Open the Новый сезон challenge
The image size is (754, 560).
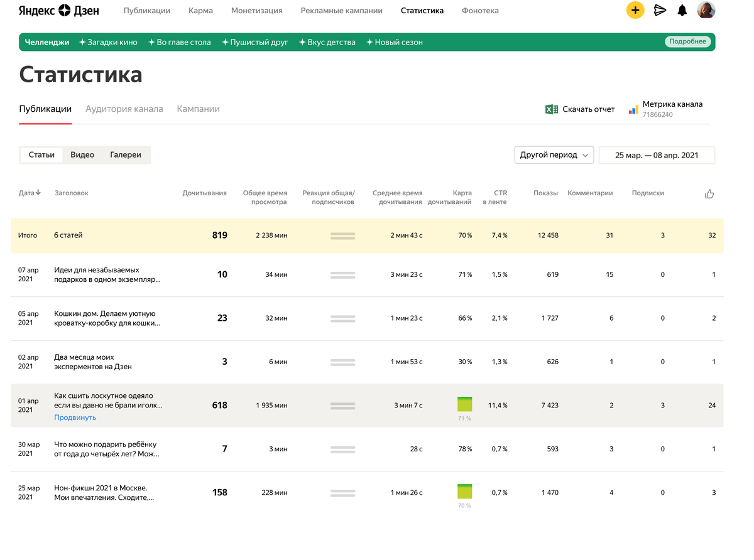[x=395, y=43]
